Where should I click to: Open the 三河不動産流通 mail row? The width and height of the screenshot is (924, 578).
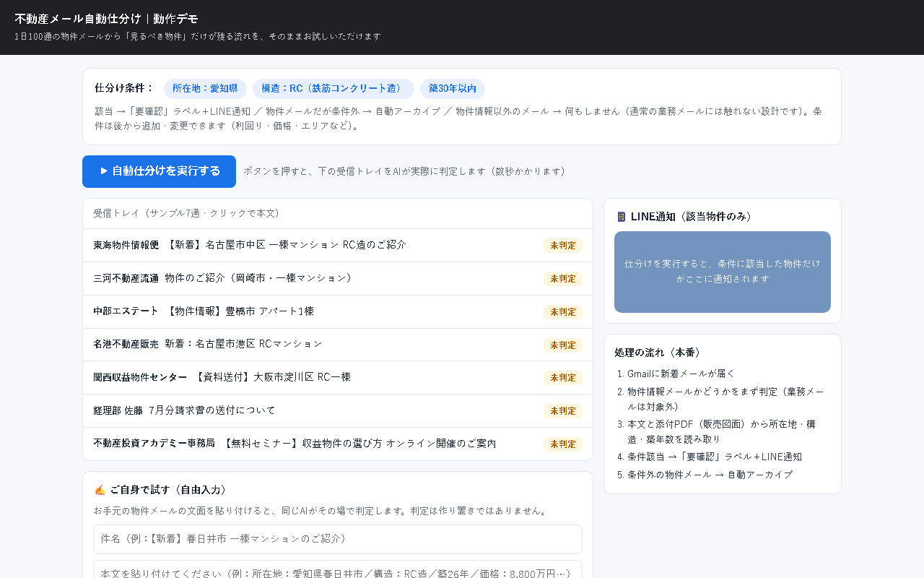(338, 279)
